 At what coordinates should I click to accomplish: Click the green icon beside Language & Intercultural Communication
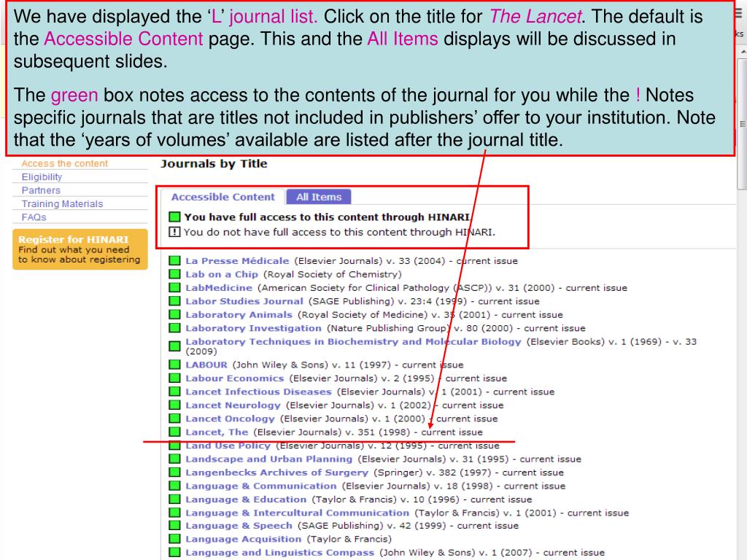click(x=175, y=513)
